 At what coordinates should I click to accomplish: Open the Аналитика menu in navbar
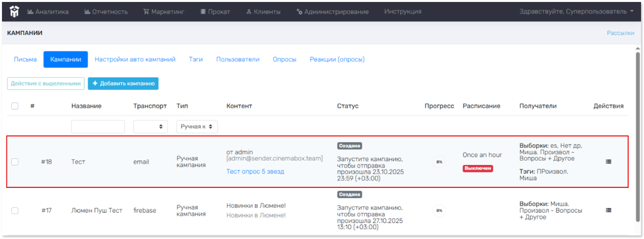coord(48,11)
